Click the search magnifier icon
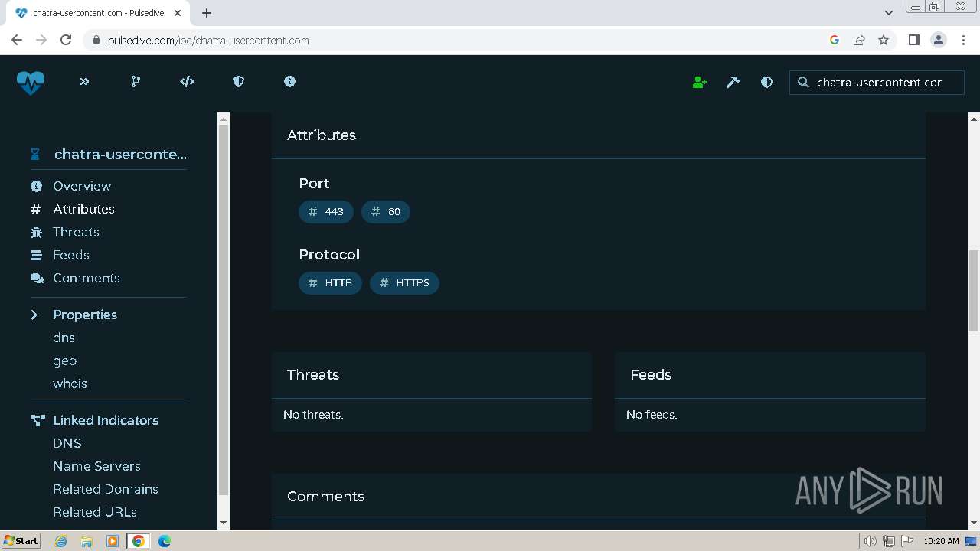 point(803,82)
